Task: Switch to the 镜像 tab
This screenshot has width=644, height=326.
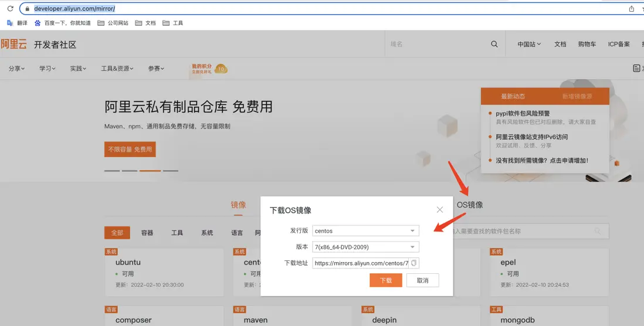Action: click(238, 205)
